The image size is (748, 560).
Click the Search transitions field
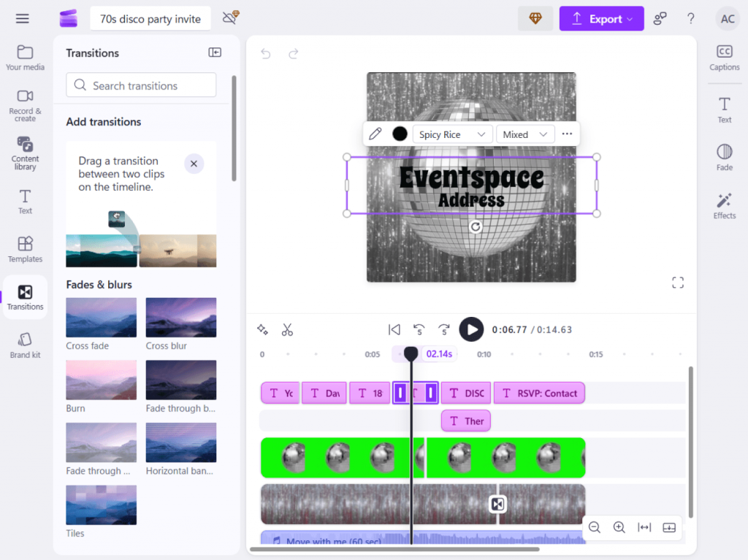[x=141, y=85]
